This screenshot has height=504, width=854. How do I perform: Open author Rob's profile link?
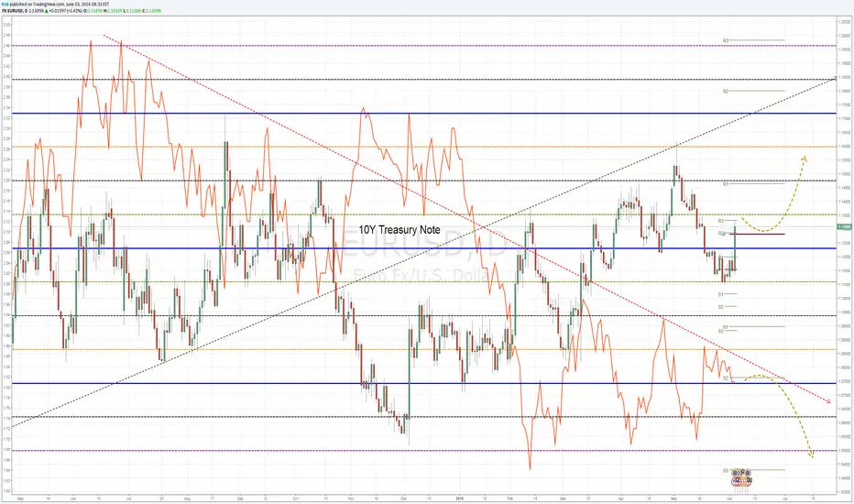pyautogui.click(x=5, y=4)
